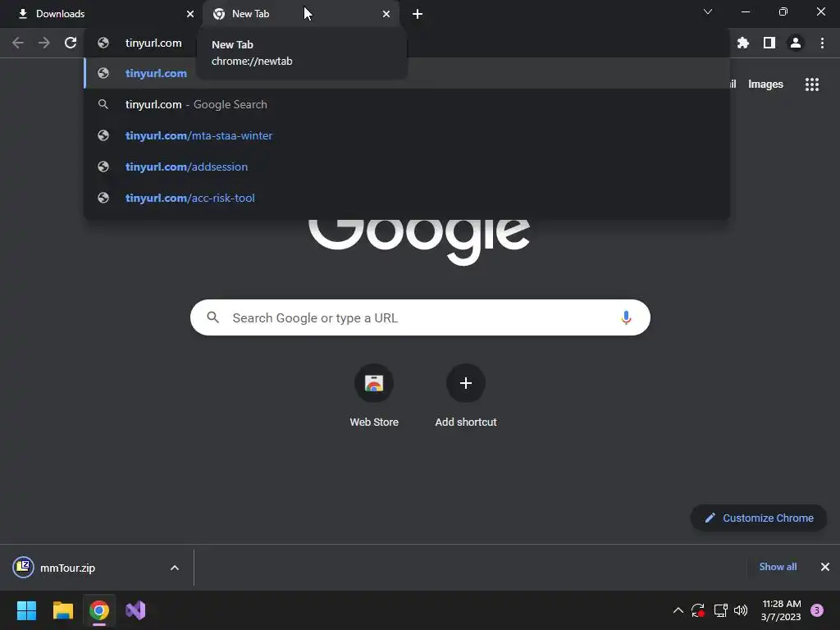
Task: Click the Chrome taskbar icon
Action: [99, 610]
